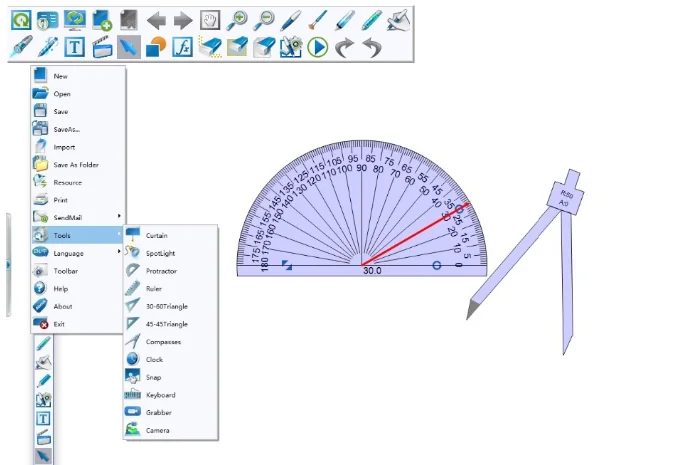Click the undo arrow
The image size is (675, 465).
(372, 47)
